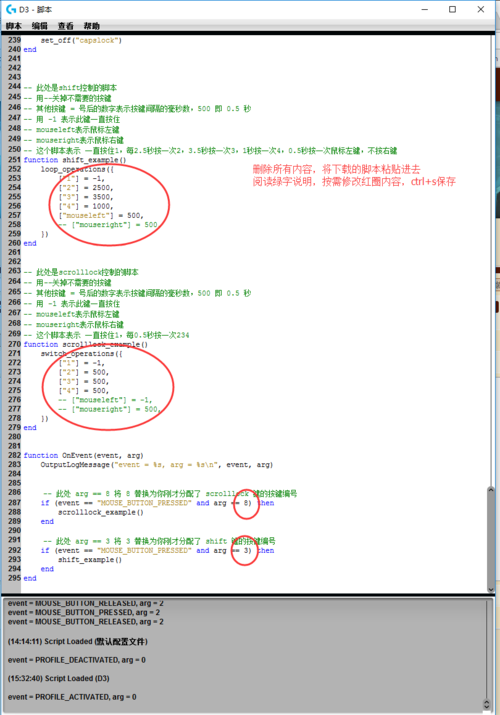Click line number 261 in the gutter

(x=15, y=252)
